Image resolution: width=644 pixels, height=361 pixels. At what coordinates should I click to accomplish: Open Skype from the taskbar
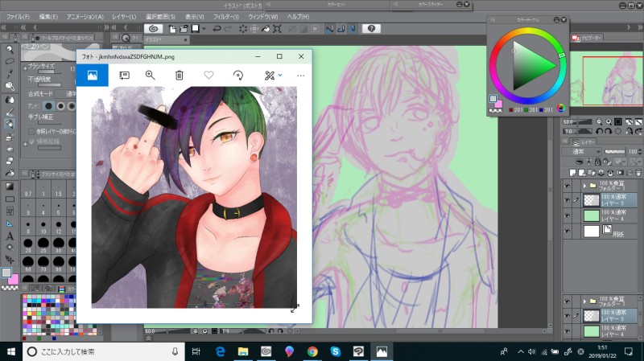336,351
